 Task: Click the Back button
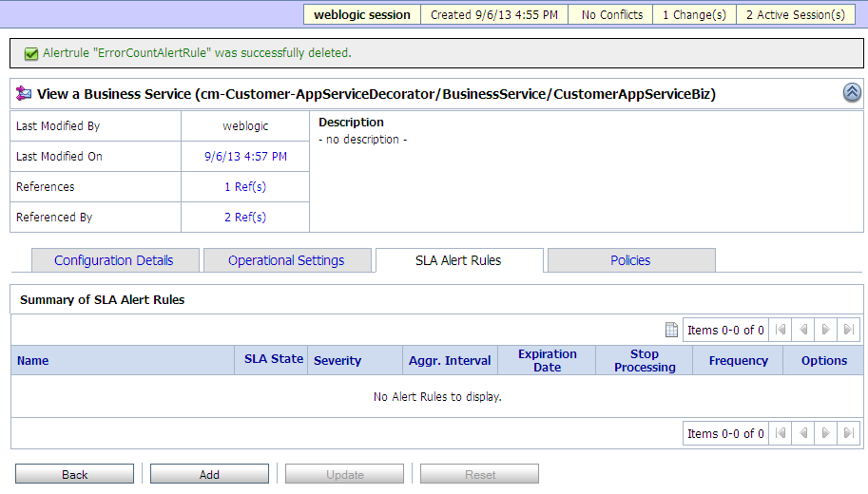coord(75,474)
